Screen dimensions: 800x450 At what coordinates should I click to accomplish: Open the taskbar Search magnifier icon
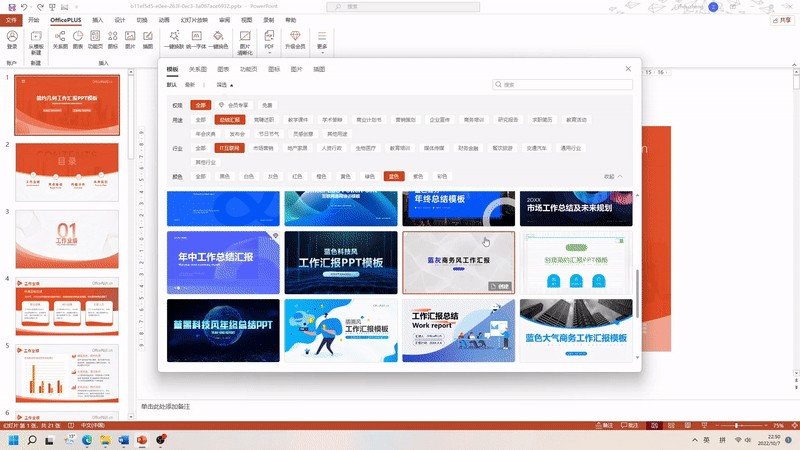coord(32,440)
